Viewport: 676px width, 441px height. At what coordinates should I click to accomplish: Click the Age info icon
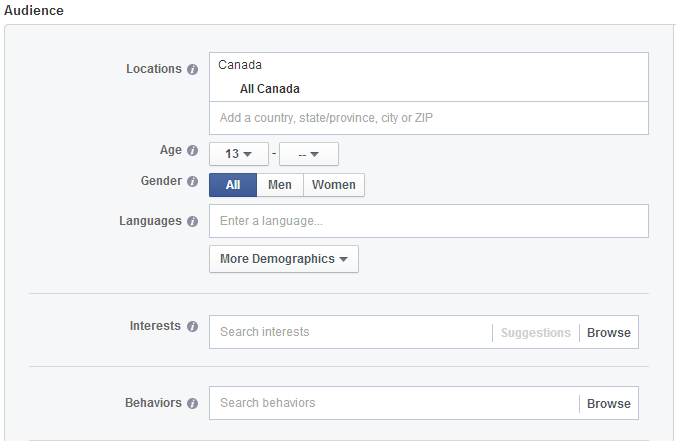click(192, 150)
